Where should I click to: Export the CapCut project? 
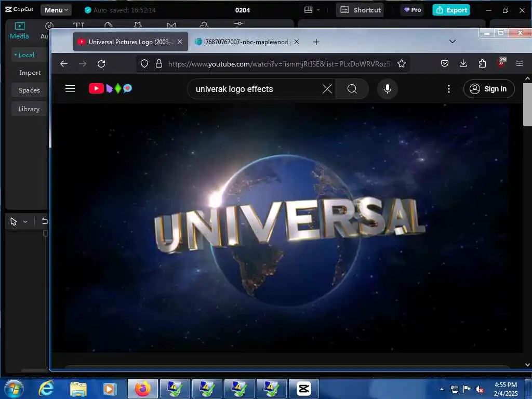(x=451, y=10)
